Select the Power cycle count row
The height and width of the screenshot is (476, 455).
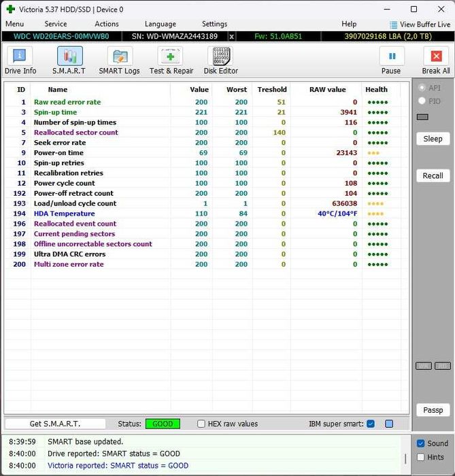click(x=203, y=184)
